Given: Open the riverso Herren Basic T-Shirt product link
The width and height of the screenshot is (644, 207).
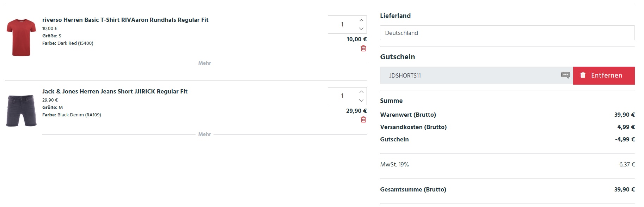Looking at the screenshot, I should pyautogui.click(x=125, y=20).
